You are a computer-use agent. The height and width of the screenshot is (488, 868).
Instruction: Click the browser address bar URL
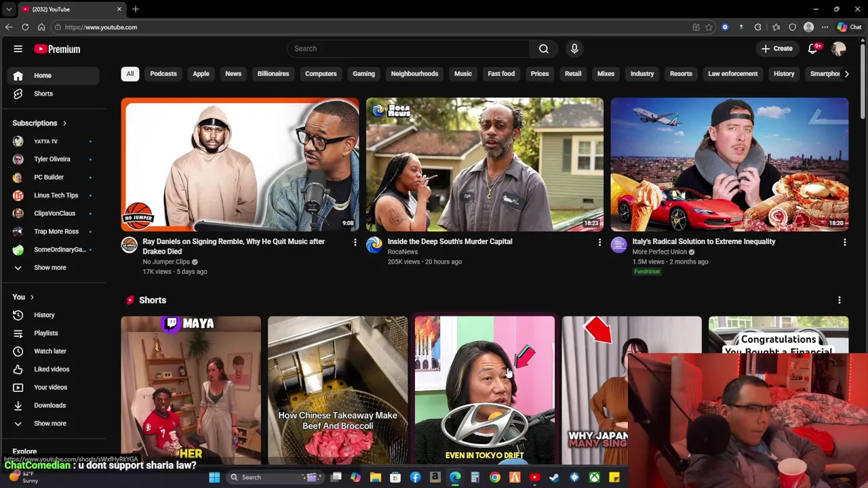tap(101, 27)
